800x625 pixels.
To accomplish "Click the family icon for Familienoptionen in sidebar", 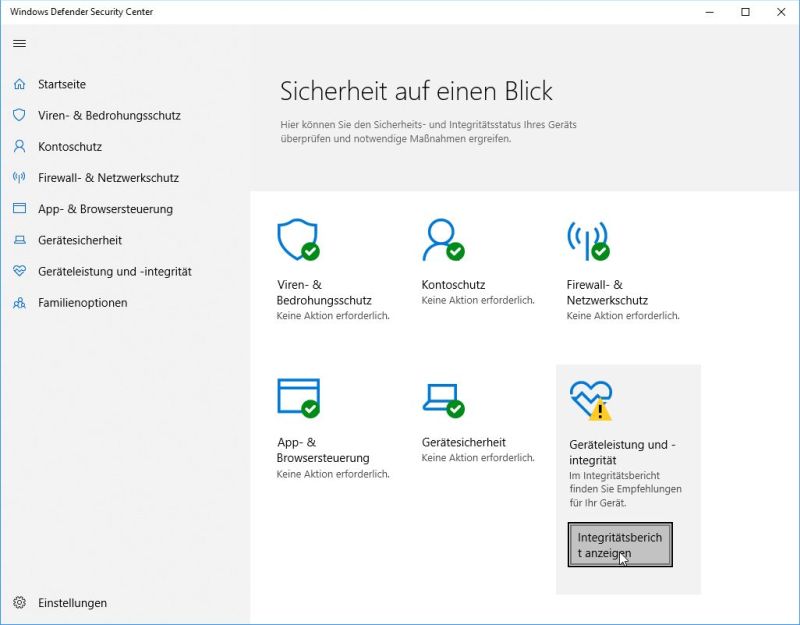I will 19,303.
